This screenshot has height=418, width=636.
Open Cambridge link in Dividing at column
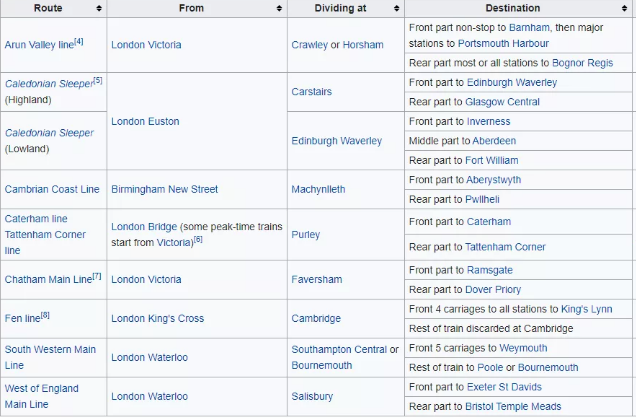(316, 318)
